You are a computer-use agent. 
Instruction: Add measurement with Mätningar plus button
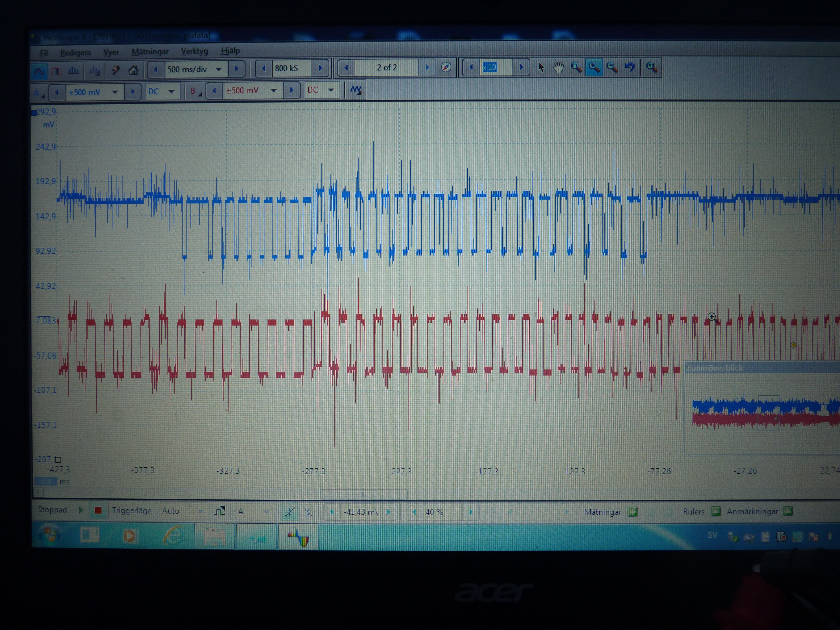coord(632,512)
